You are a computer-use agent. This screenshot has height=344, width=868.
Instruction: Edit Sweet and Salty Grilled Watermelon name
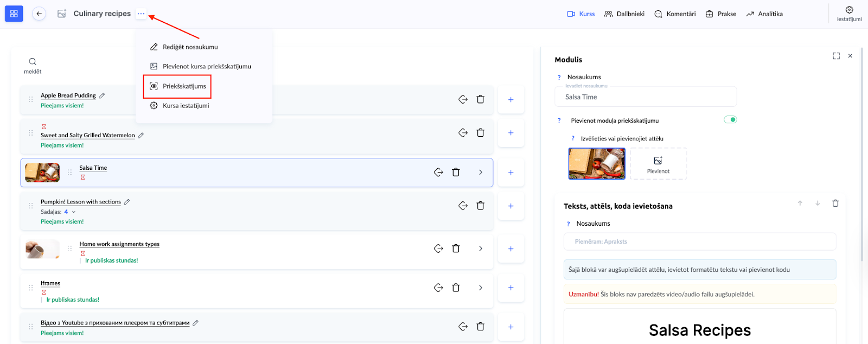141,135
